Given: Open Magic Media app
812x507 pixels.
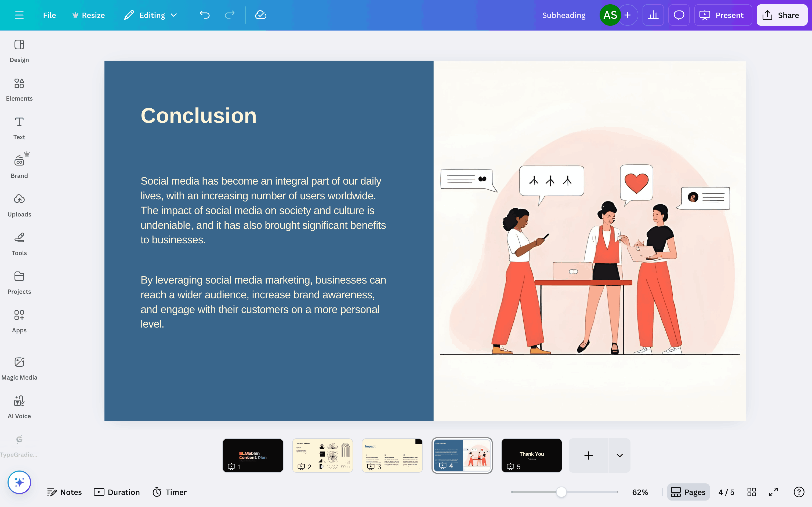Looking at the screenshot, I should pos(19,368).
